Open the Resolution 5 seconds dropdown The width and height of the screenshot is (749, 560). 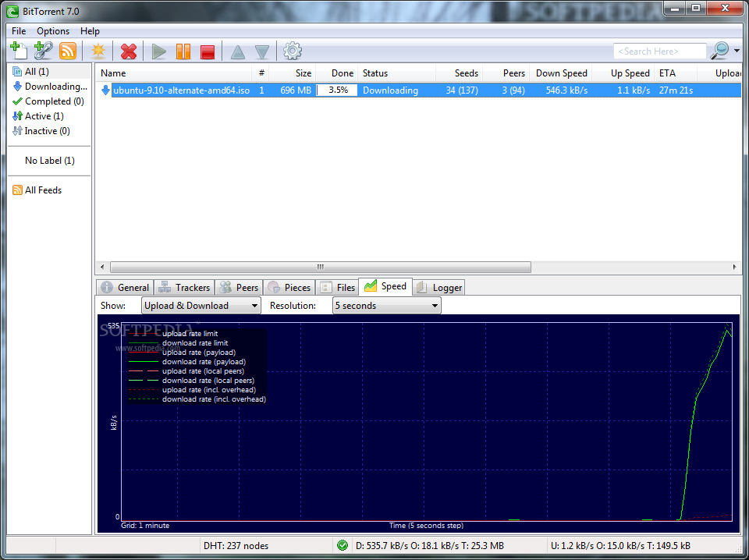pyautogui.click(x=386, y=306)
